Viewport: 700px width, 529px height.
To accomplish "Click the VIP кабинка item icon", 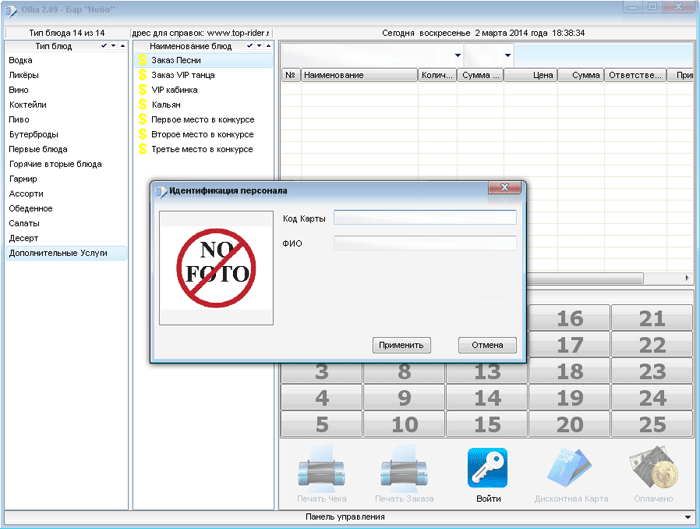I will (x=142, y=90).
